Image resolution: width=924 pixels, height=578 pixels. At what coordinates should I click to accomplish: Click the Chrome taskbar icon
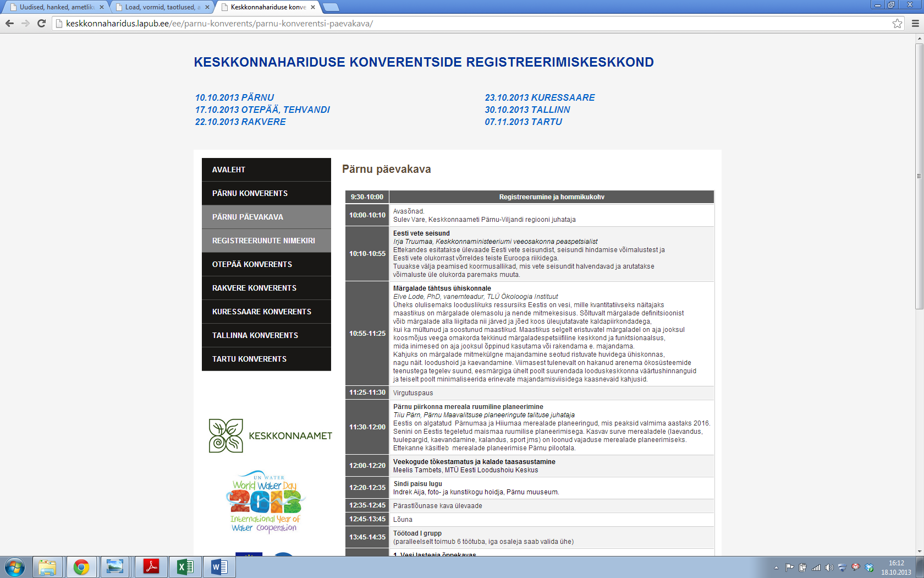tap(81, 567)
